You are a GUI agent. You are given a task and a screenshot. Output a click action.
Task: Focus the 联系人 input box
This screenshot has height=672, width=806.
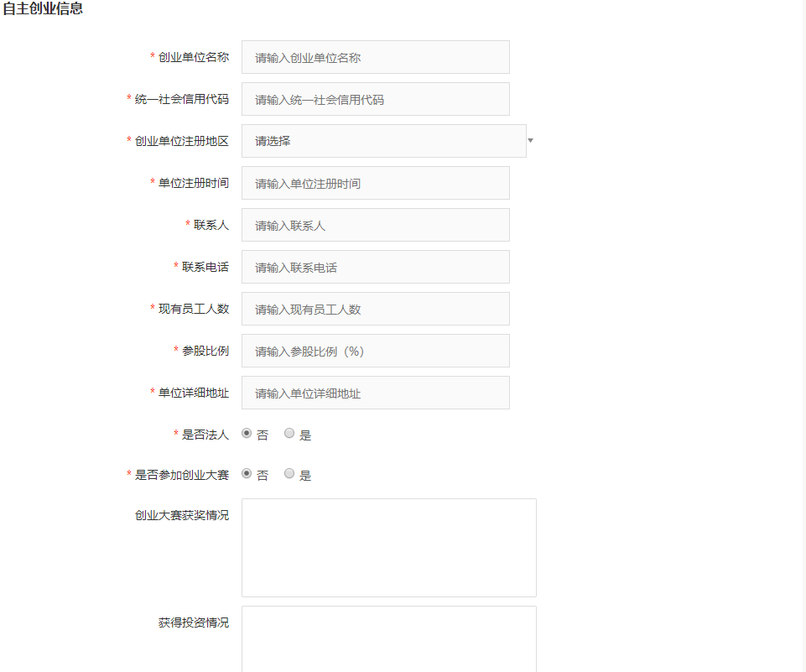tap(375, 225)
